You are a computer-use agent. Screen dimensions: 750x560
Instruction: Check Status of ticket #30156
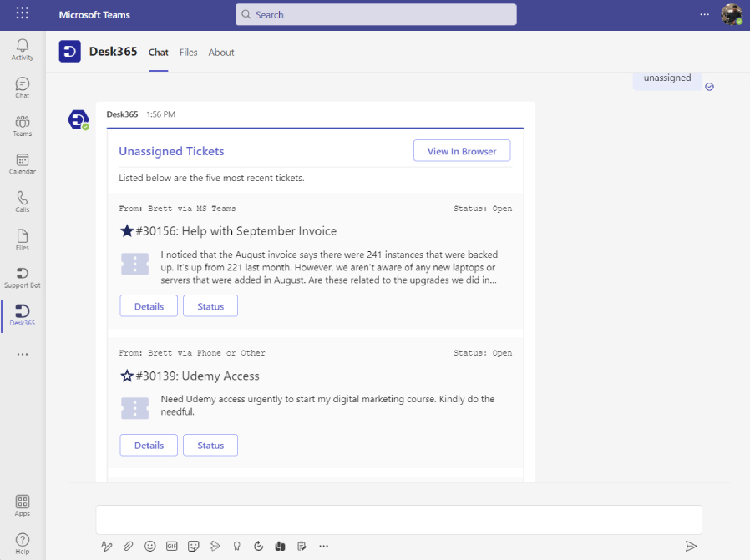pyautogui.click(x=210, y=306)
